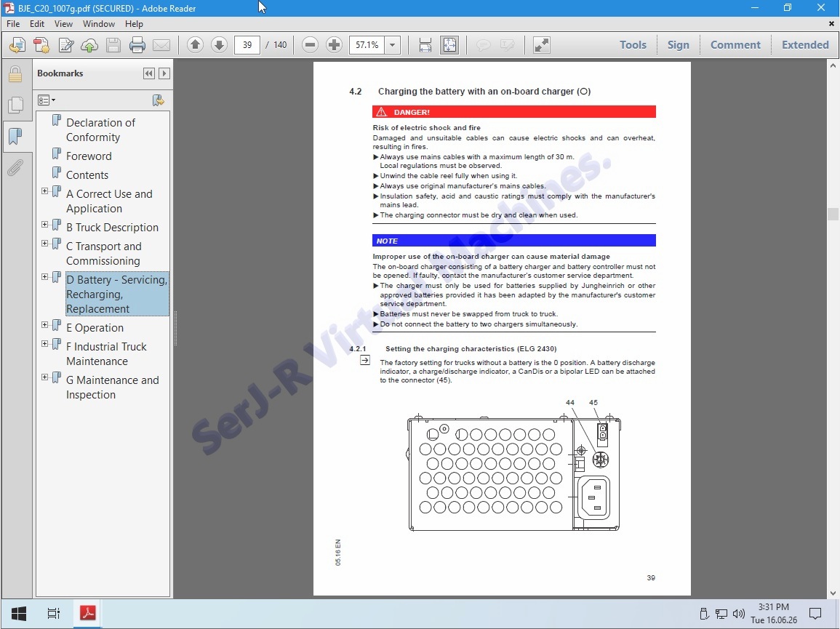The image size is (840, 629).
Task: Show the Attachments paperclip panel
Action: (x=15, y=168)
